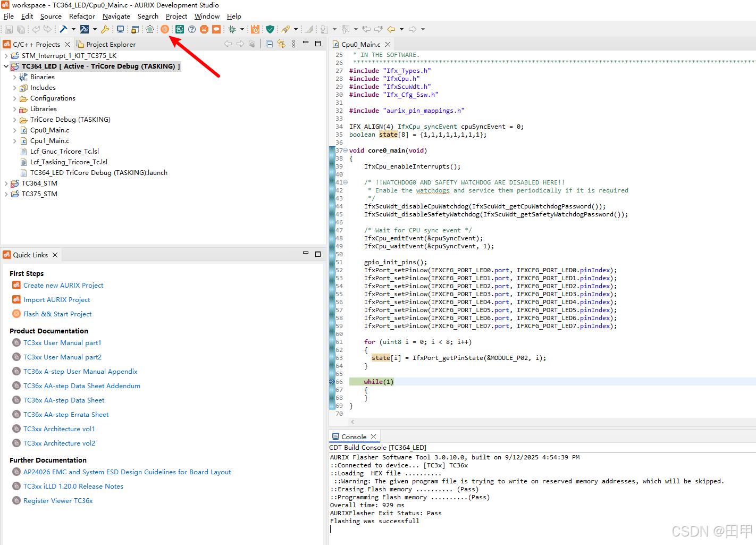Expand the Includes node
The height and width of the screenshot is (545, 756).
(x=14, y=88)
